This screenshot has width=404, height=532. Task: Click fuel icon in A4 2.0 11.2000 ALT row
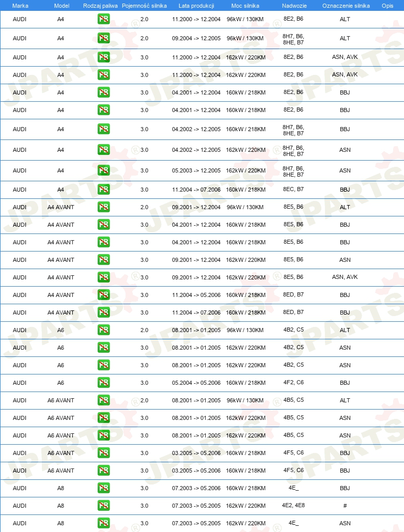click(103, 19)
